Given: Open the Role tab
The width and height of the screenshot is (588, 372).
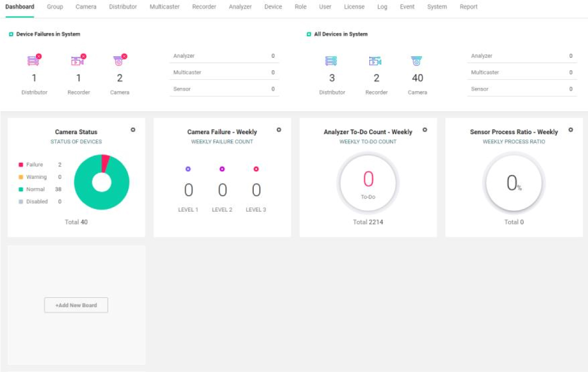Looking at the screenshot, I should 300,7.
